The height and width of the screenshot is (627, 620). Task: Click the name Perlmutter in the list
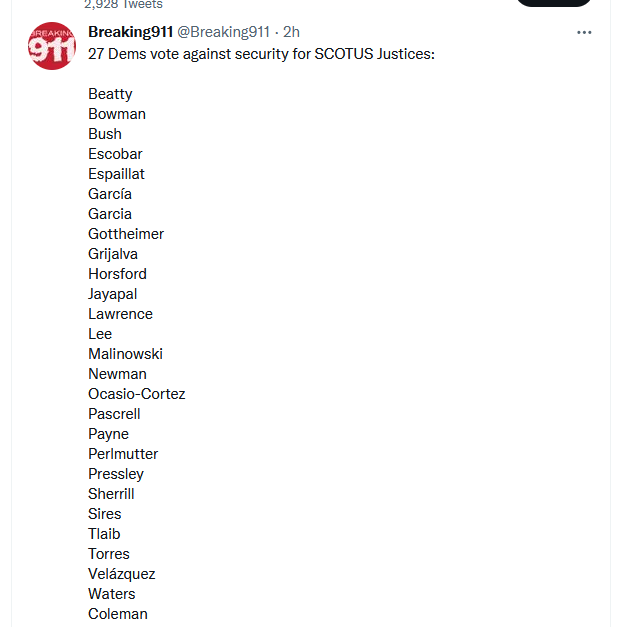click(123, 454)
